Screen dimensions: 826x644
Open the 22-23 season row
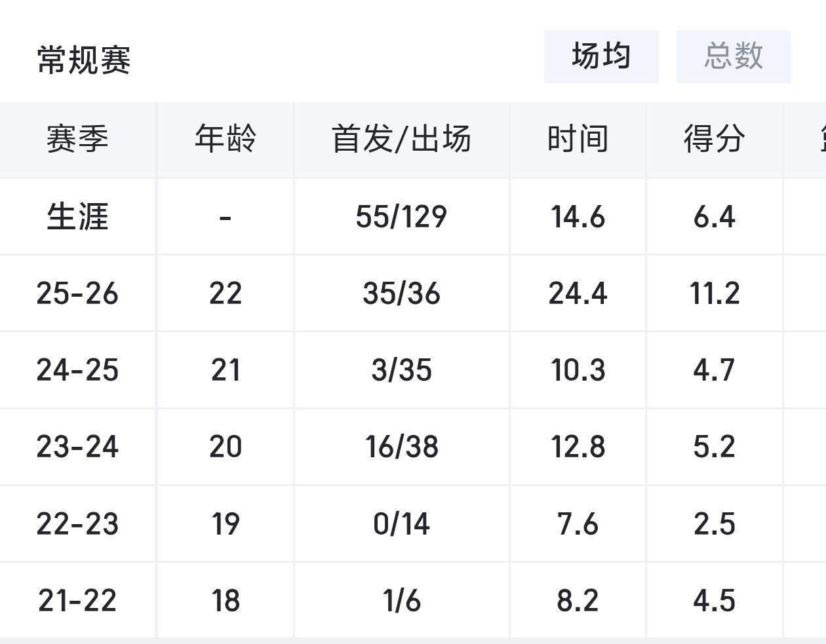coord(413,524)
